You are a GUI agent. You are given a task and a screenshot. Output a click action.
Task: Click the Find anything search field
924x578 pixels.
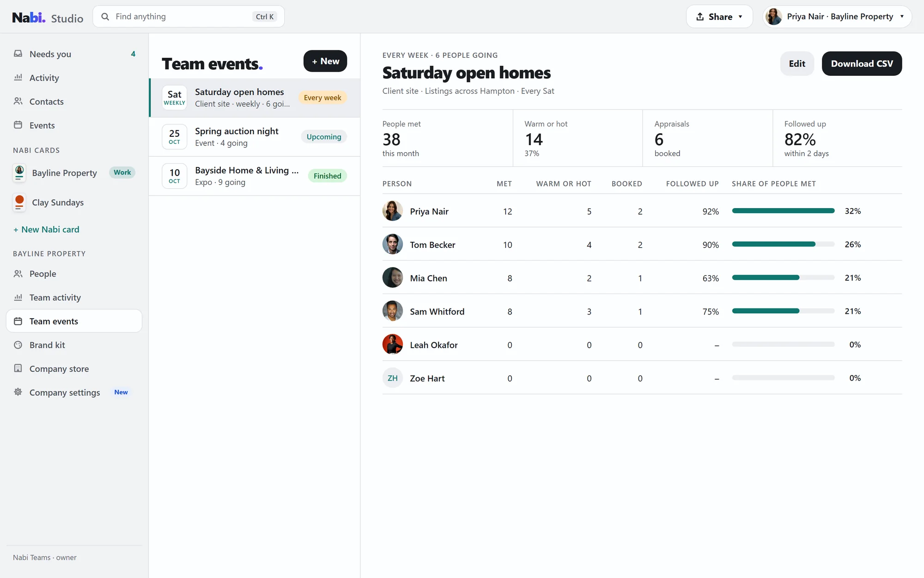[x=188, y=17]
